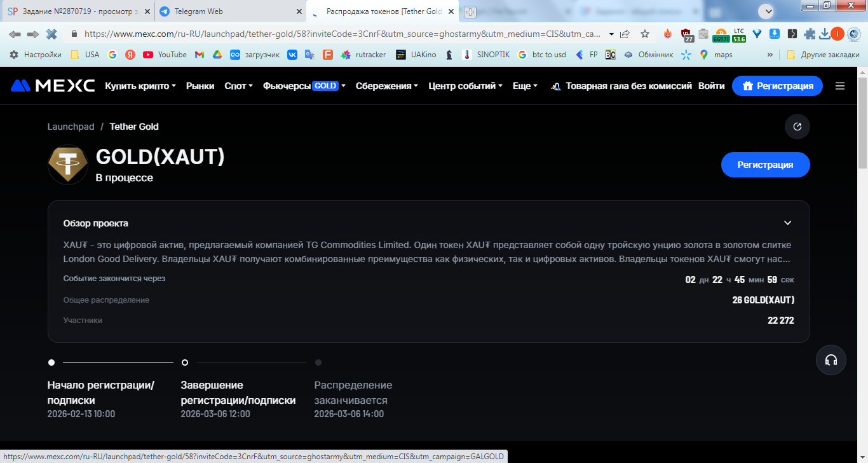Open the Google Drive bookmark icon

click(x=217, y=55)
